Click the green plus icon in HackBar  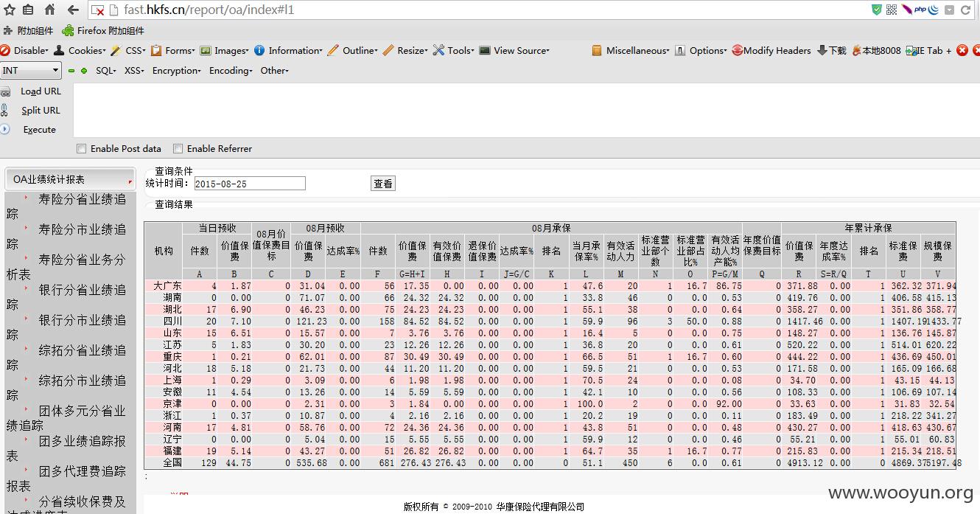pyautogui.click(x=84, y=71)
